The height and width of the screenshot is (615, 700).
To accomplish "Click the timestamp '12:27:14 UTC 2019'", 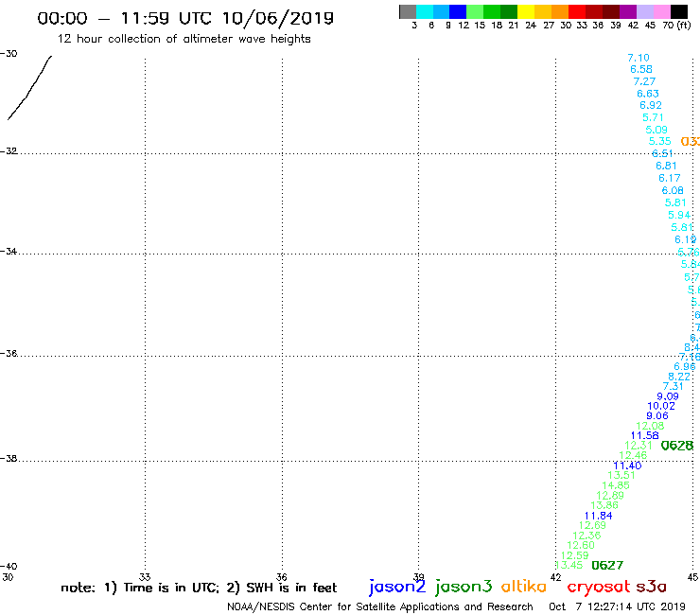I will tap(637, 606).
